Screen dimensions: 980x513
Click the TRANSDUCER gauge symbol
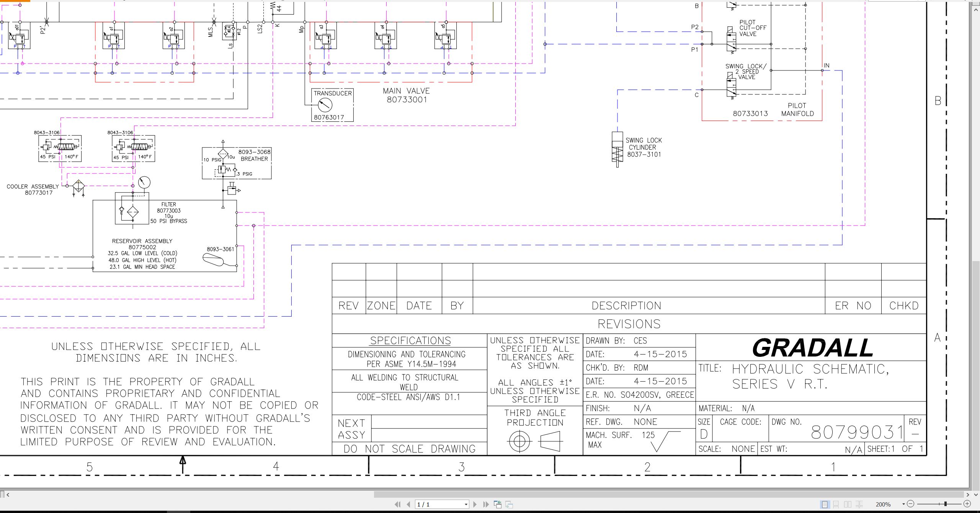pos(325,105)
